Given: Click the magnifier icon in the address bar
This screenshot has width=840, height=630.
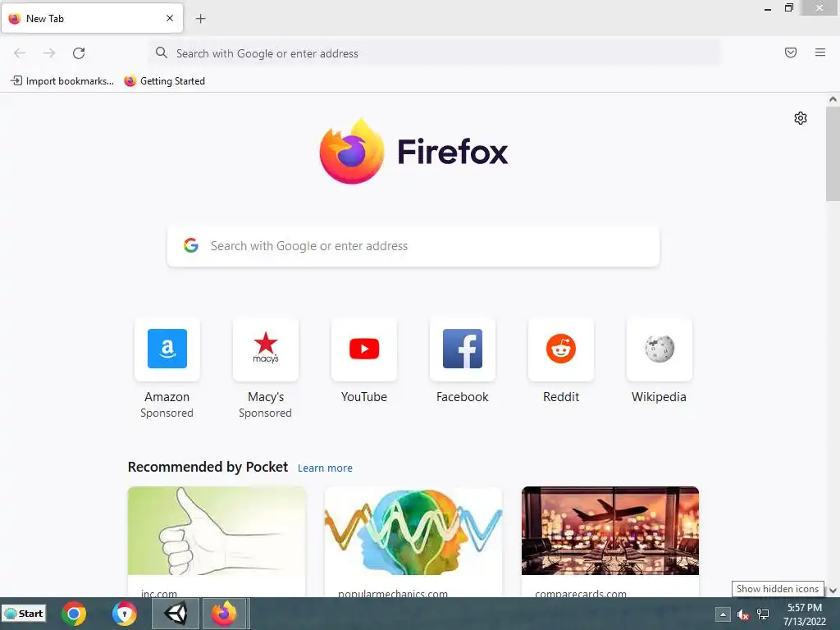Looking at the screenshot, I should (x=162, y=52).
